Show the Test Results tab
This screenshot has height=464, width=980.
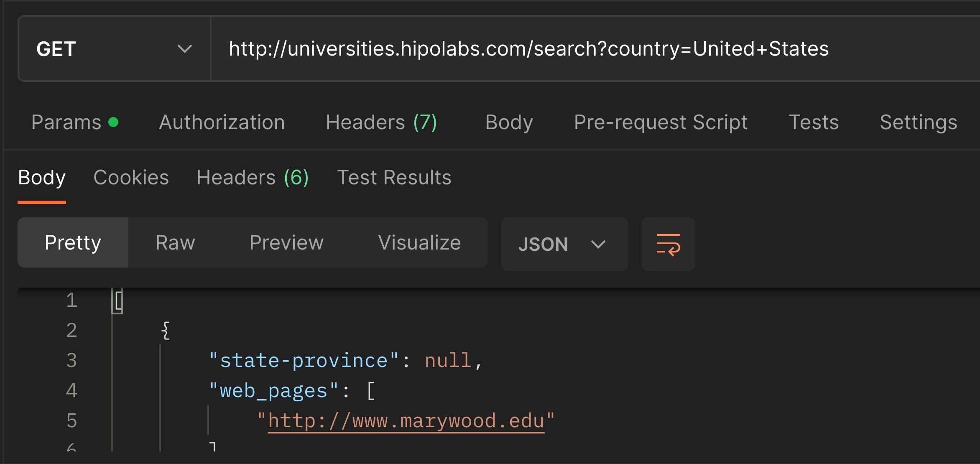pos(394,178)
